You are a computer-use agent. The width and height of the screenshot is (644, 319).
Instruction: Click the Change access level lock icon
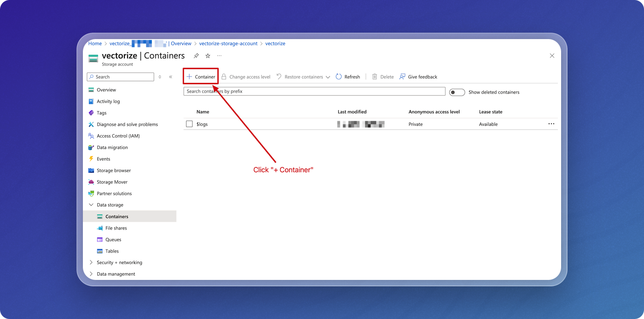(x=224, y=77)
